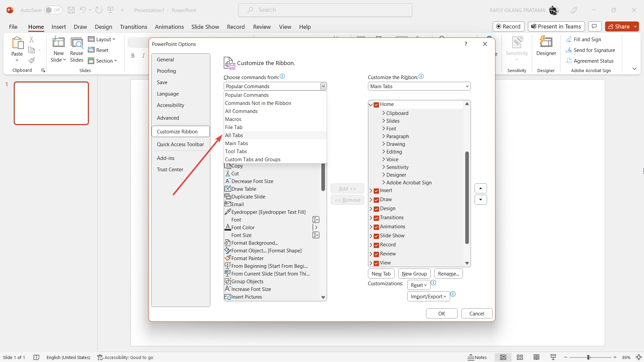Click the Move Up arrow button
The height and width of the screenshot is (362, 644).
[481, 188]
